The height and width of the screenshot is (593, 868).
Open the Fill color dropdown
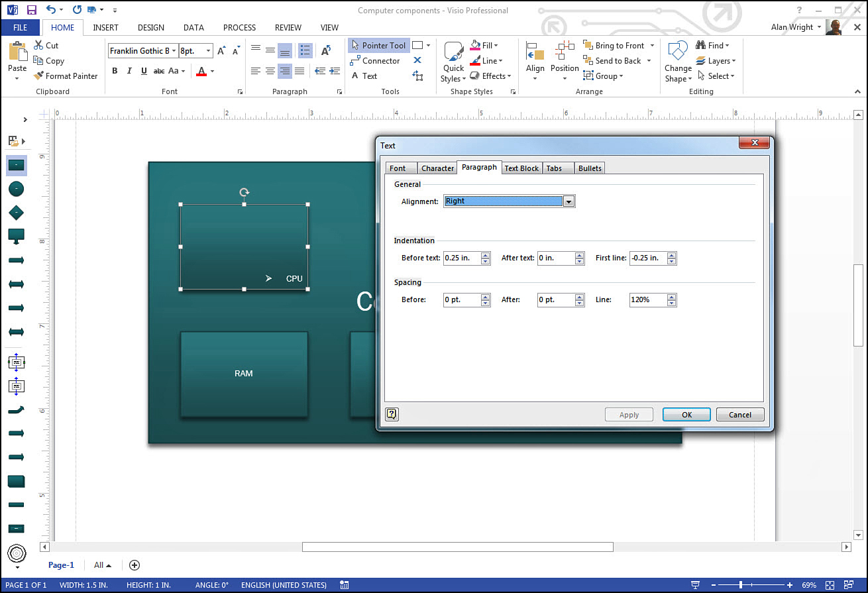click(484, 45)
